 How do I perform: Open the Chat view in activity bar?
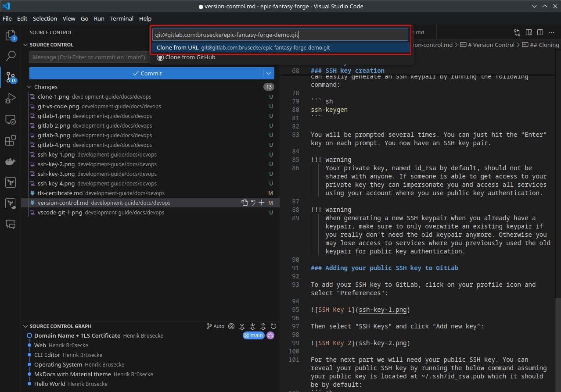coord(11,225)
